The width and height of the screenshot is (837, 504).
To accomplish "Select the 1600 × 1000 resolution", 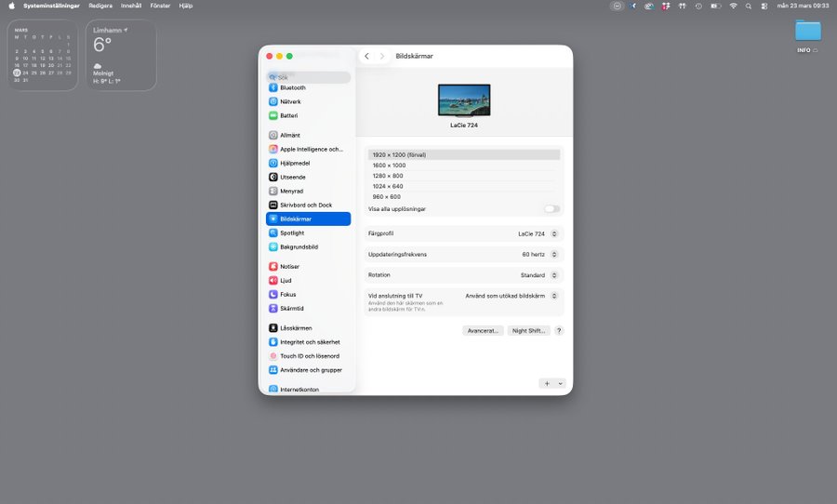I will tap(389, 166).
